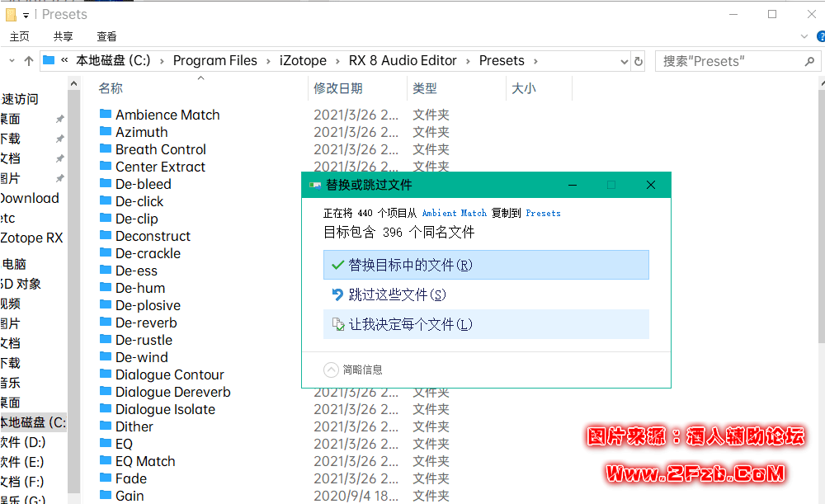Image resolution: width=825 pixels, height=504 pixels.
Task: Choose replace files in destination option
Action: pyautogui.click(x=486, y=266)
